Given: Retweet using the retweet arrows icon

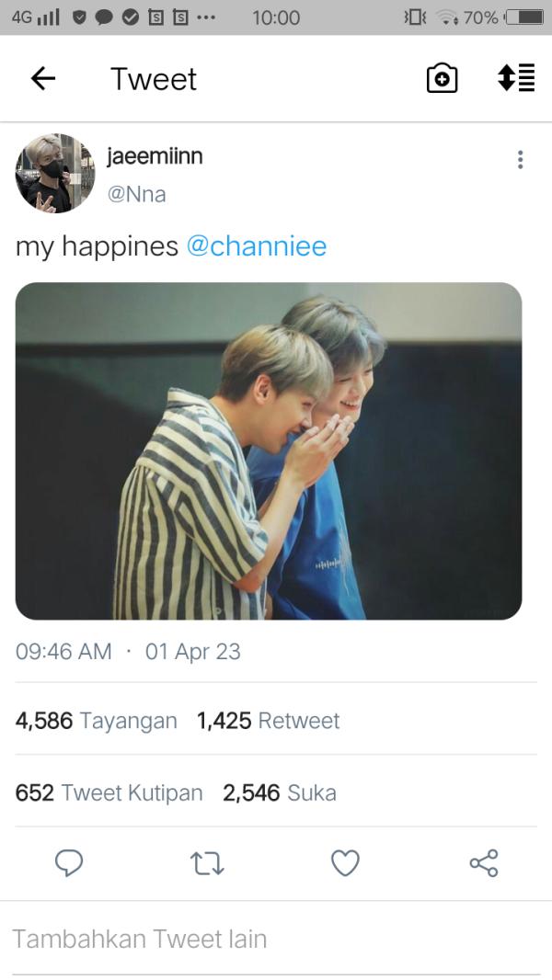Looking at the screenshot, I should pyautogui.click(x=207, y=863).
